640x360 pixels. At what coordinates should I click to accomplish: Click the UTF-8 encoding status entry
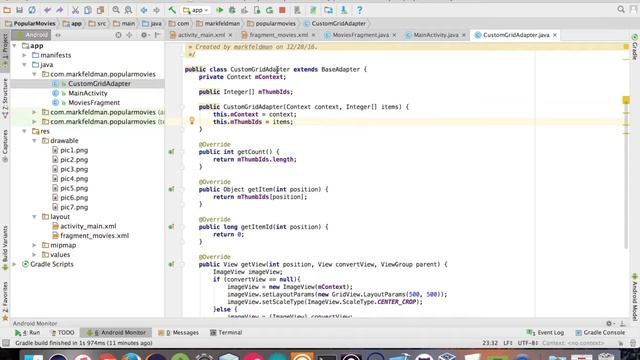[x=528, y=343]
